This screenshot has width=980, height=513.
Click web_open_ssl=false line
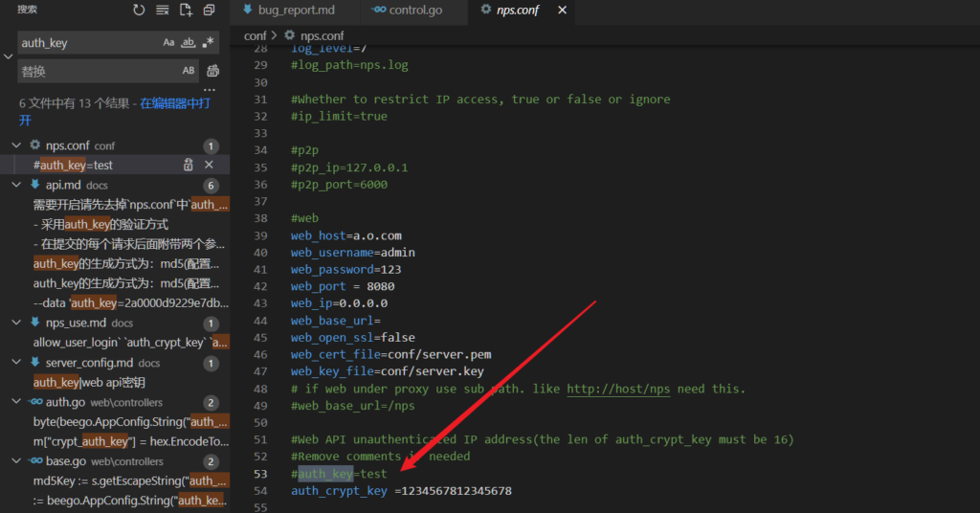[x=352, y=338]
